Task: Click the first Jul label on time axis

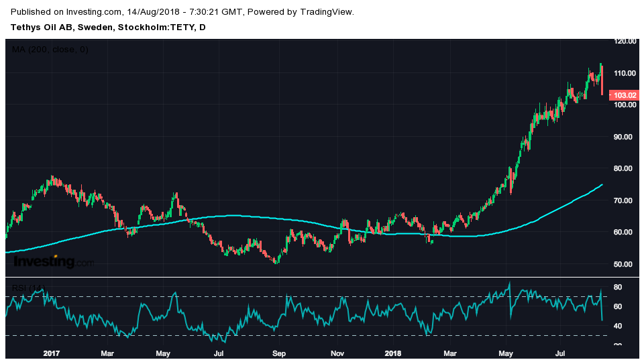Action: point(219,353)
